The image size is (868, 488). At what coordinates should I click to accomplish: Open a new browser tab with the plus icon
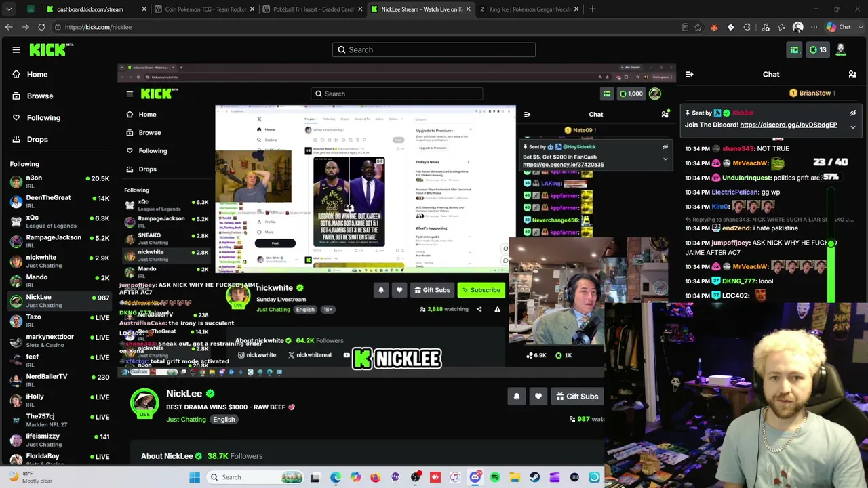[x=593, y=9]
